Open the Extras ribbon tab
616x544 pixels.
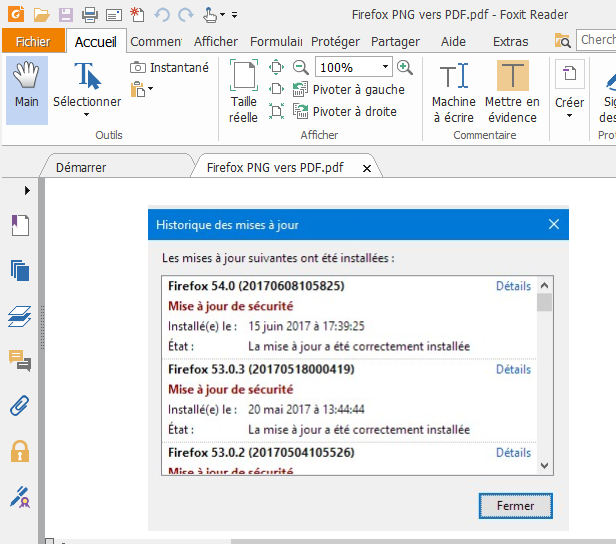[510, 42]
